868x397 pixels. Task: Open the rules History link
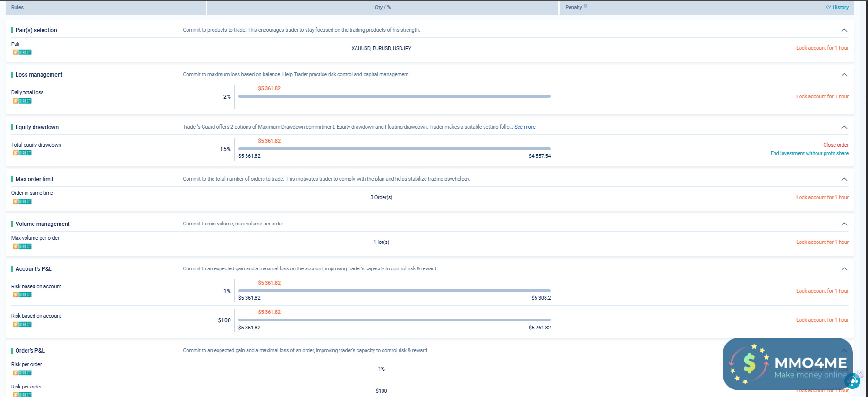point(837,7)
